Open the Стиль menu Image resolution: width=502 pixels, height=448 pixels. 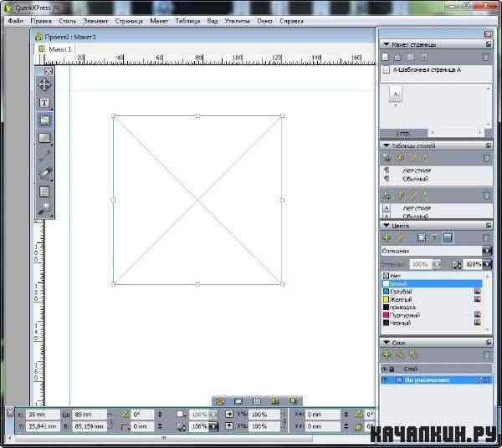click(x=67, y=21)
